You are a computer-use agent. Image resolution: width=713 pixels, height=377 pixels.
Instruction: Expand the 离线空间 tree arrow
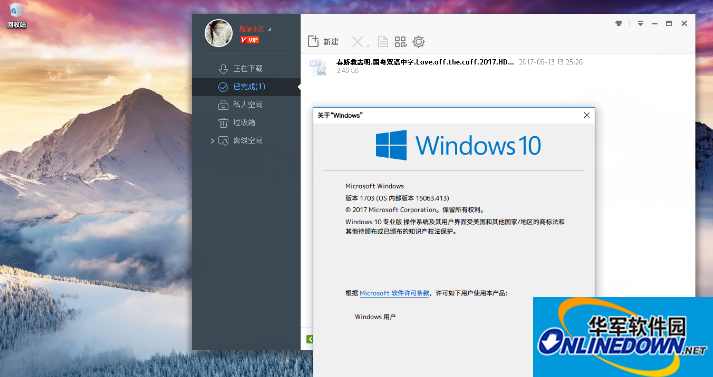[x=212, y=141]
